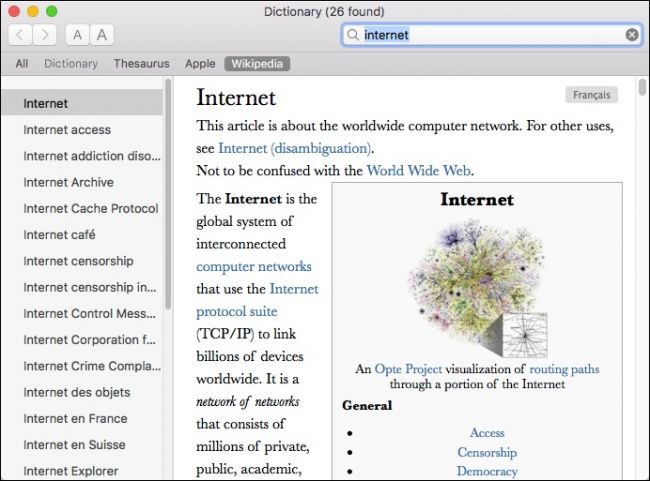
Task: Follow the 'World Wide Web' link
Action: pos(419,170)
